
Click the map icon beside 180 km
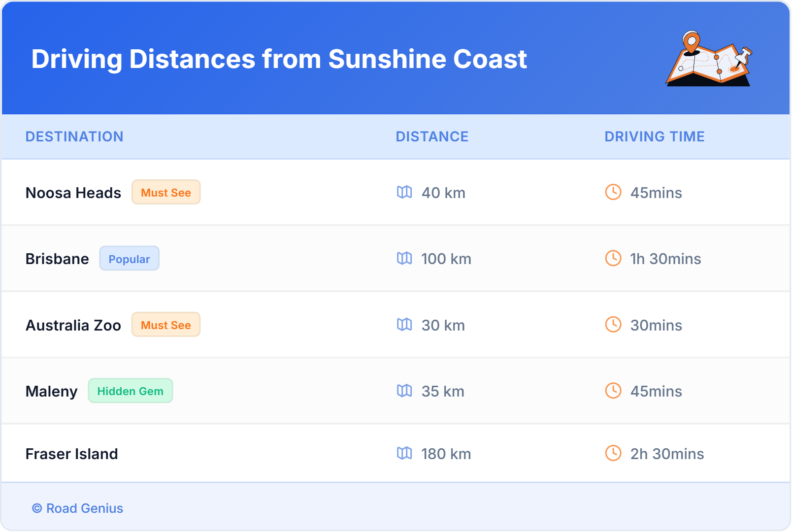pyautogui.click(x=404, y=453)
